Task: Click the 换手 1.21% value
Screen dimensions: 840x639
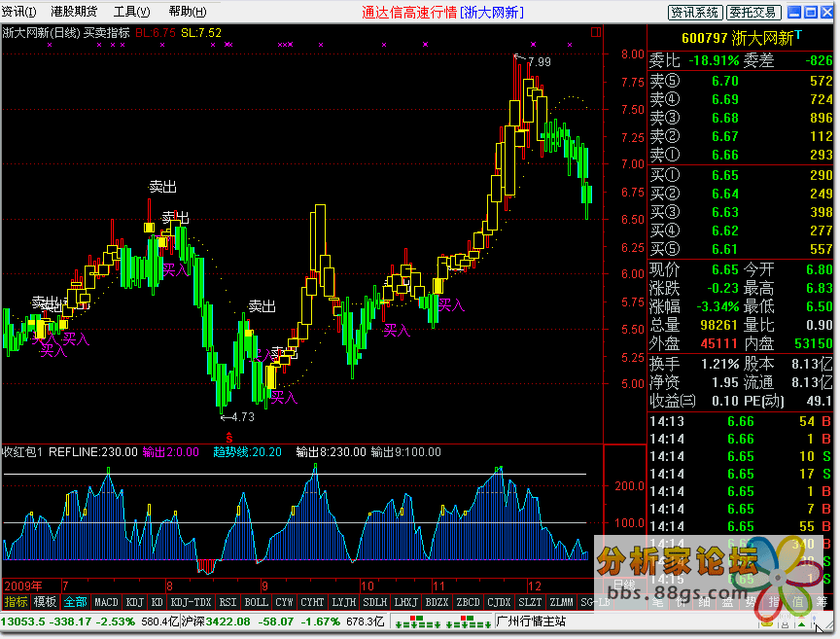Action: coord(720,364)
